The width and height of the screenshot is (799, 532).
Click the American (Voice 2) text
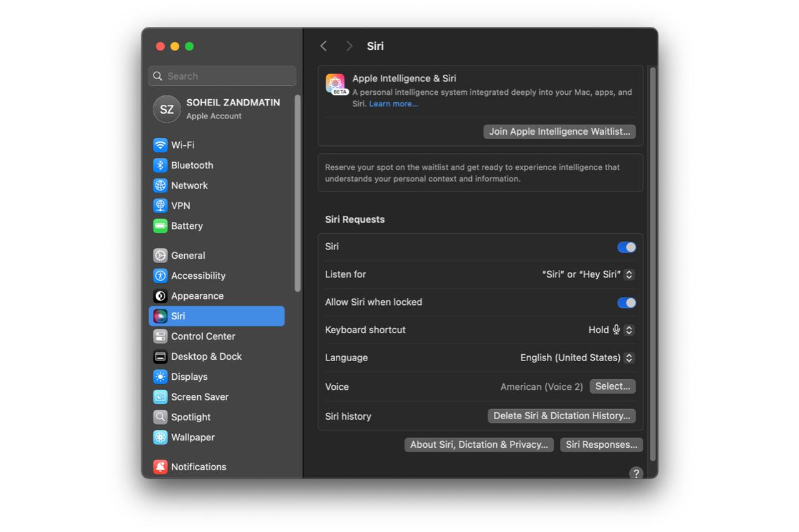(541, 387)
